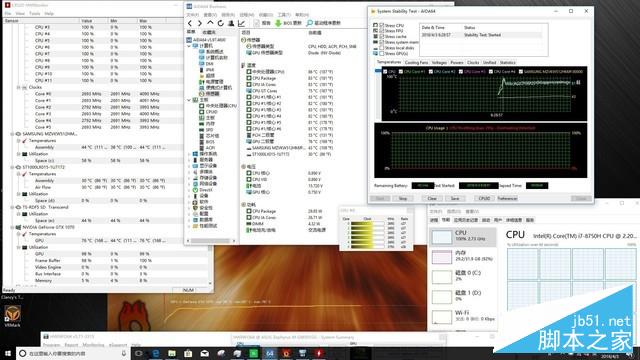Screen dimensions: 640x360
Task: Uncheck Stress FPU option
Action: coord(382,31)
